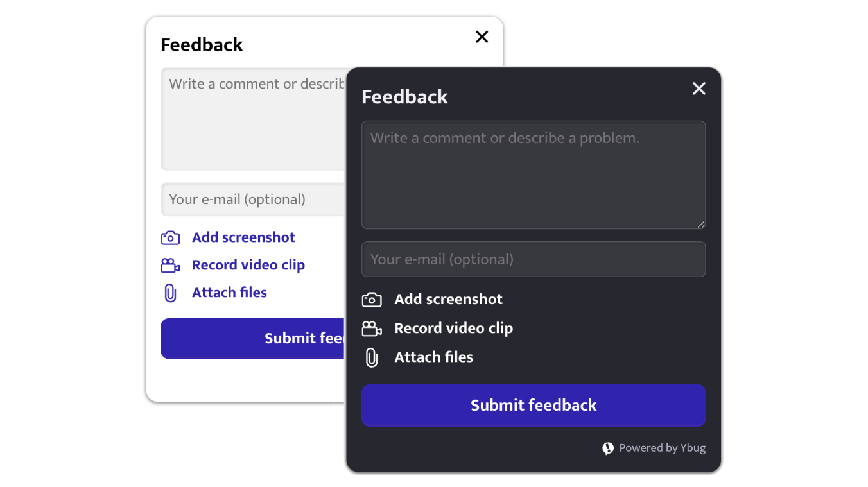Select the camera icon for Add screenshot in dark panel
The height and width of the screenshot is (487, 868).
[x=372, y=299]
